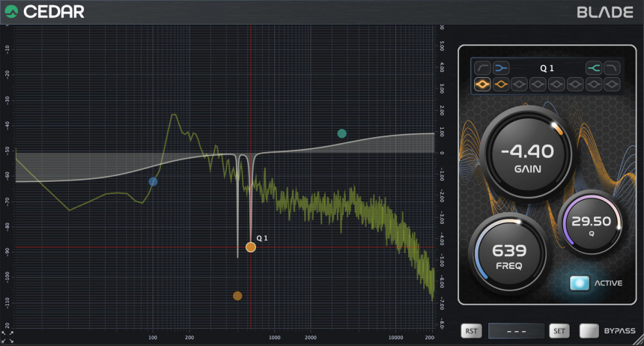Toggle the glowing ACTIVE button
The height and width of the screenshot is (346, 644).
tap(580, 283)
